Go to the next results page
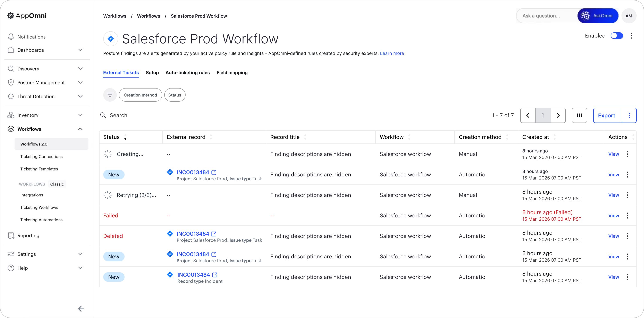Viewport: 644px width, 318px height. coord(558,115)
